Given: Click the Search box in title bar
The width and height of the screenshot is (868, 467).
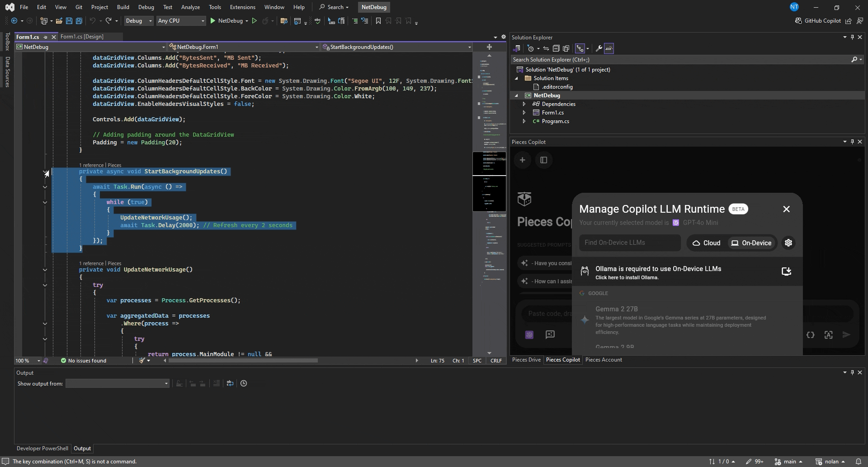Looking at the screenshot, I should (x=334, y=7).
